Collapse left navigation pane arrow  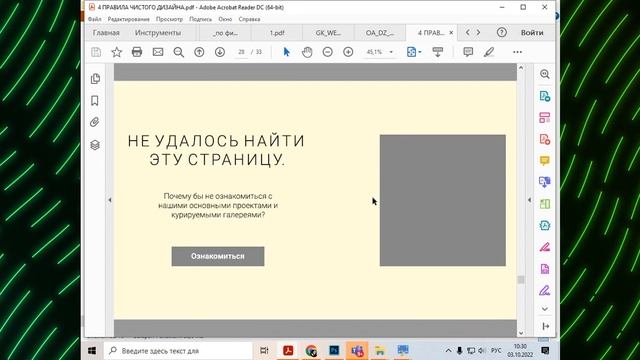click(109, 200)
